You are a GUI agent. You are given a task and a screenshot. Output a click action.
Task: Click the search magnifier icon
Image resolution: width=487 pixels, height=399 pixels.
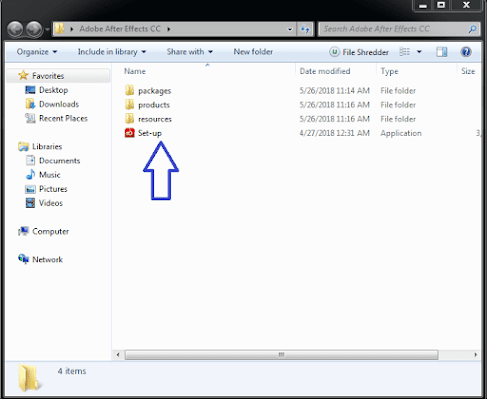click(x=472, y=29)
